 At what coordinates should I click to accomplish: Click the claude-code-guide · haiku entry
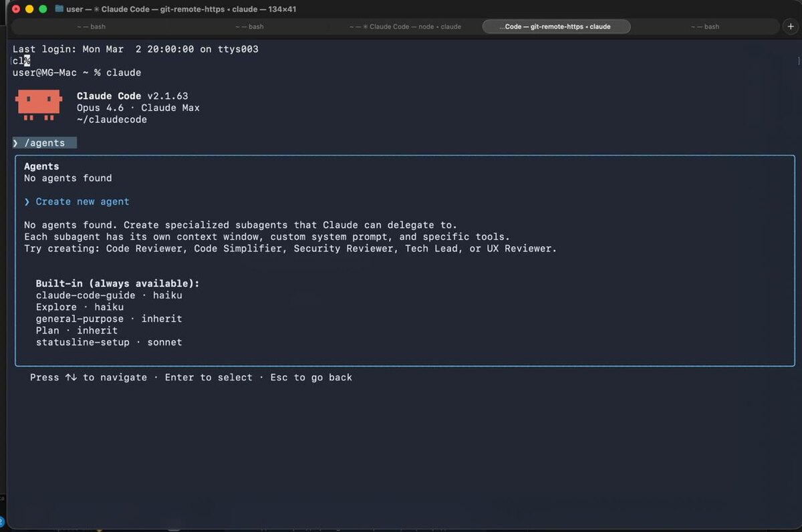tap(109, 295)
